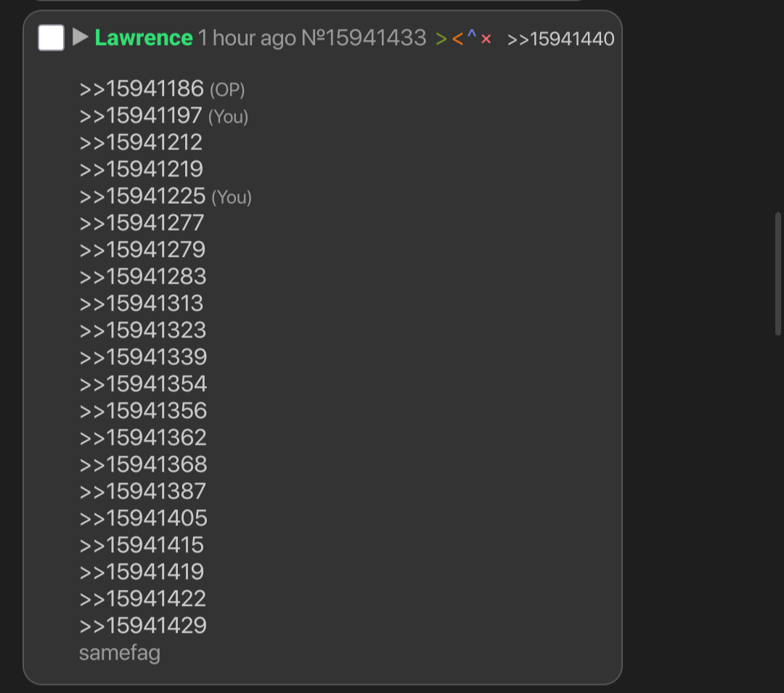Tick the checkbox beside Lawrence's post
Screen dimensions: 784x693
coord(51,38)
